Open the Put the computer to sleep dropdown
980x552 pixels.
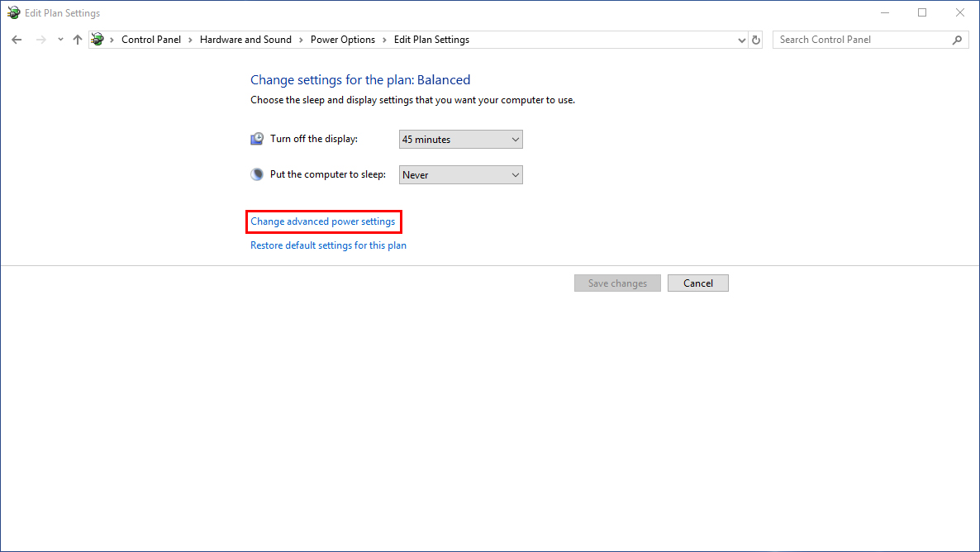[x=460, y=175]
